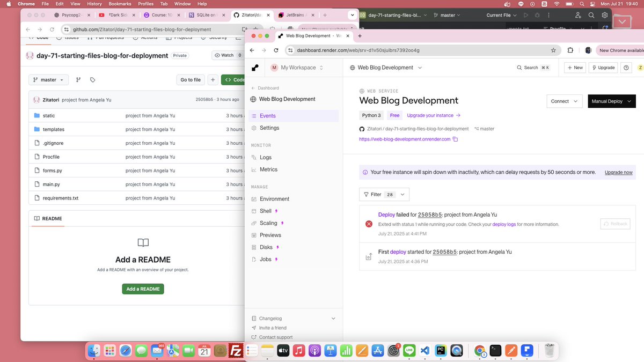Open FileZilla from the dock
The image size is (644, 362).
coord(235,351)
